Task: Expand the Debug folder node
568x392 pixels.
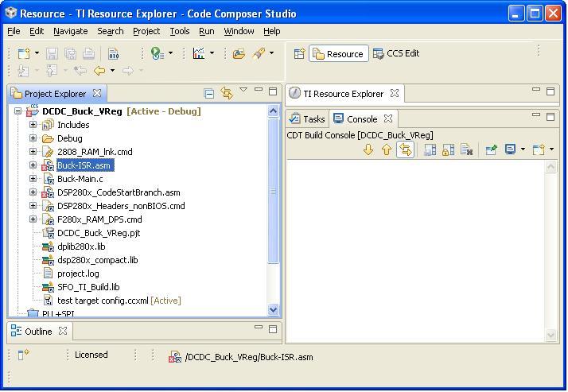Action: 33,138
